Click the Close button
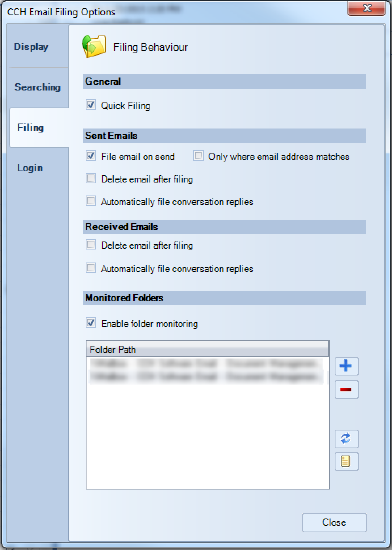The height and width of the screenshot is (550, 392). pos(334,523)
